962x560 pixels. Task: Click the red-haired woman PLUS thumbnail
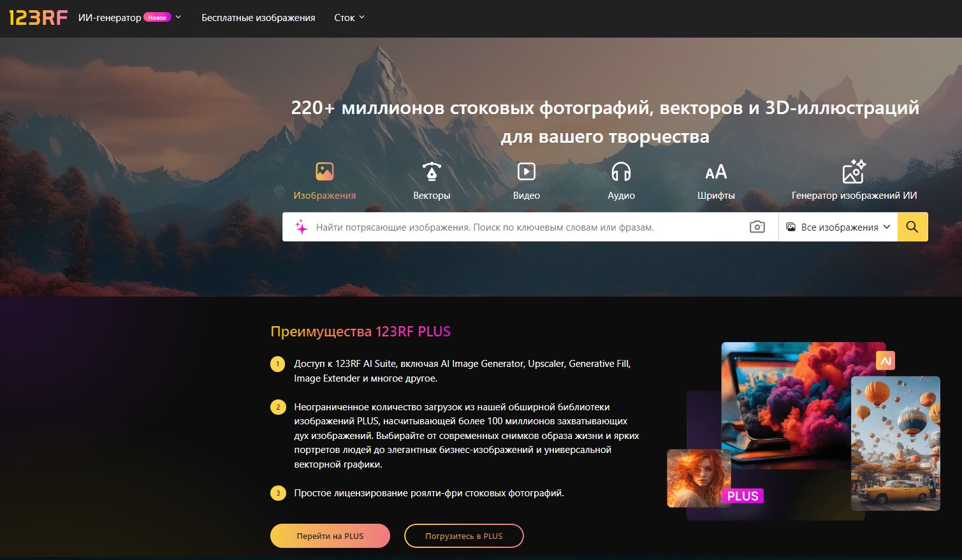699,478
